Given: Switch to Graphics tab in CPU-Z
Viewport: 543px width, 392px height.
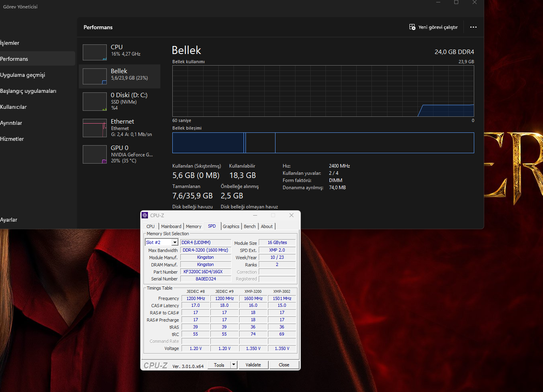Looking at the screenshot, I should click(x=231, y=226).
